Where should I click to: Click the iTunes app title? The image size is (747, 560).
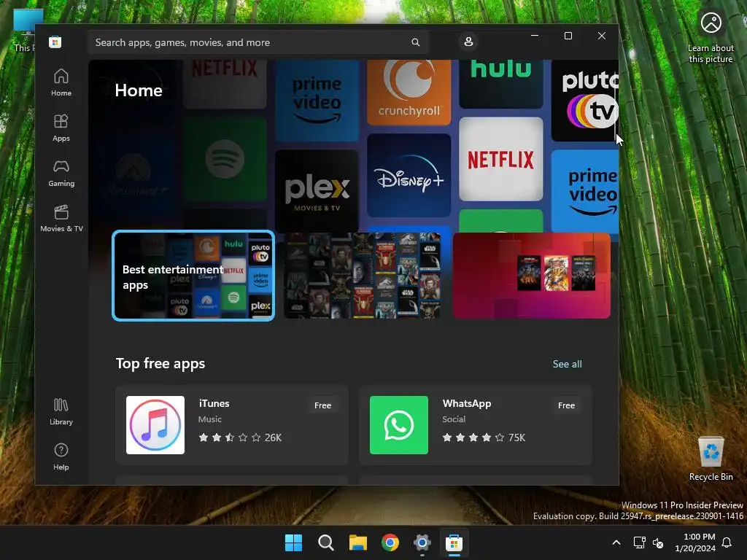(x=214, y=403)
